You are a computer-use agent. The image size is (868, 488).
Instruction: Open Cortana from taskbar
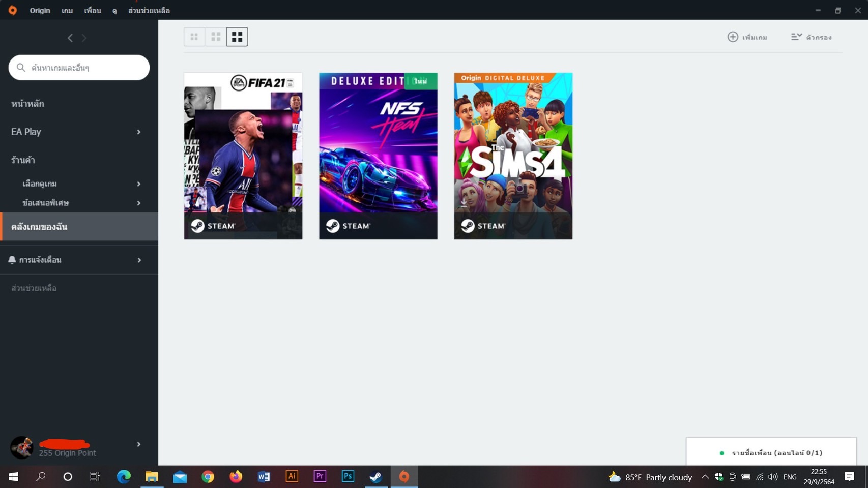[68, 477]
